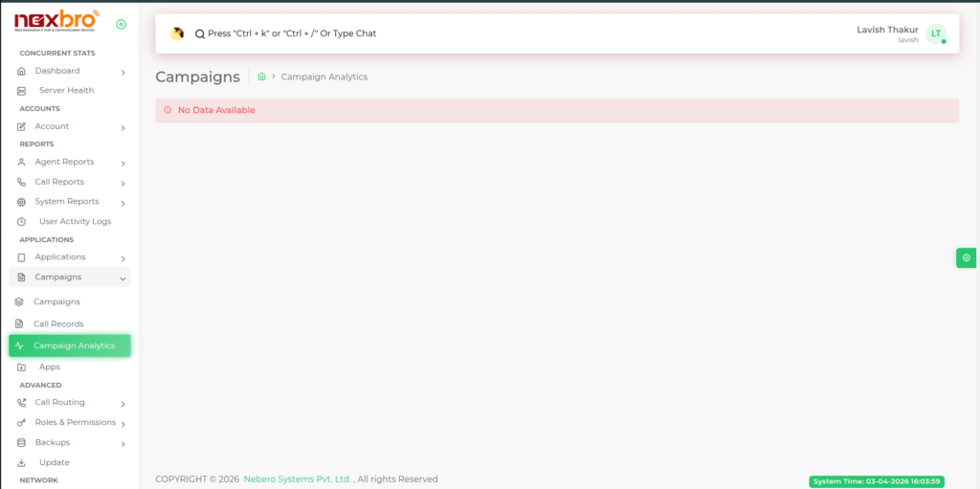This screenshot has height=489, width=980.
Task: Toggle the sidebar collapse radio icon
Action: (121, 24)
